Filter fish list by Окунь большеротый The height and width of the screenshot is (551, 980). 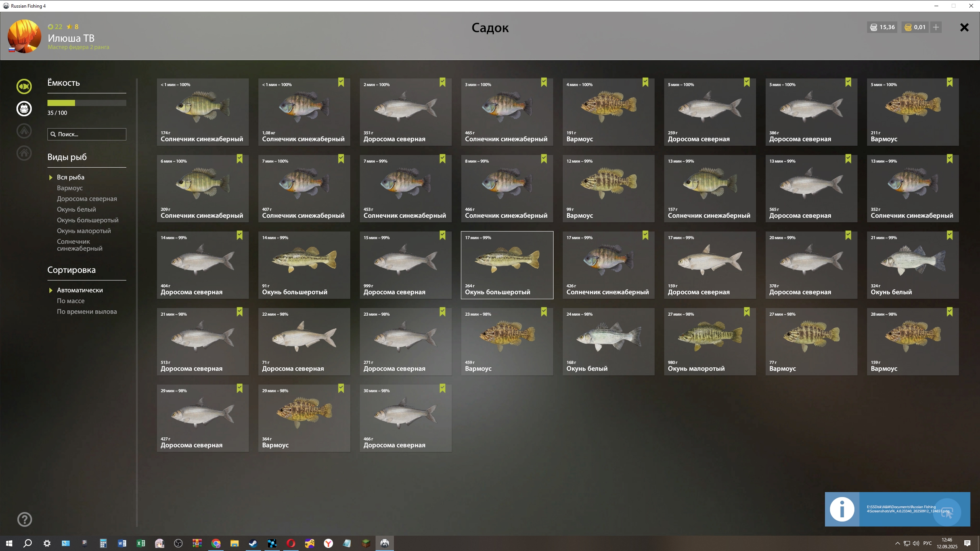point(88,220)
